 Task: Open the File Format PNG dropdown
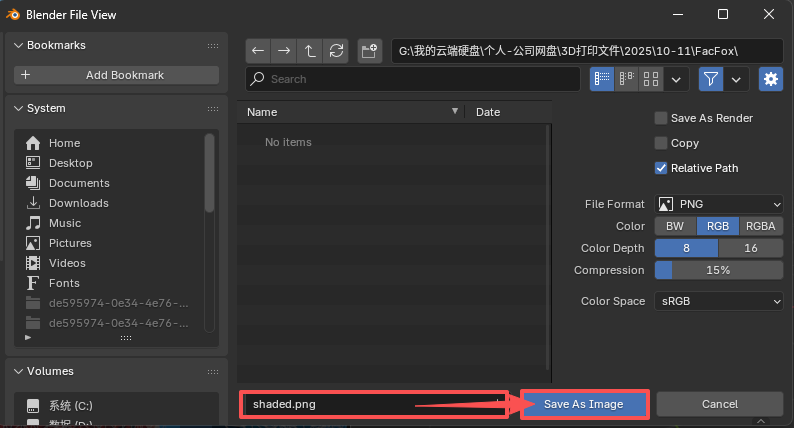point(718,204)
